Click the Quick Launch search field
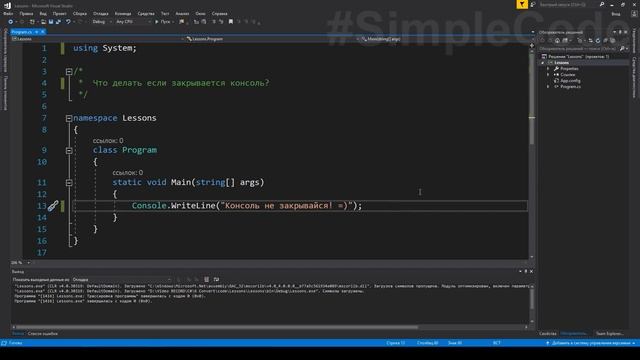Screen dimensions: 640x360 coord(567,4)
